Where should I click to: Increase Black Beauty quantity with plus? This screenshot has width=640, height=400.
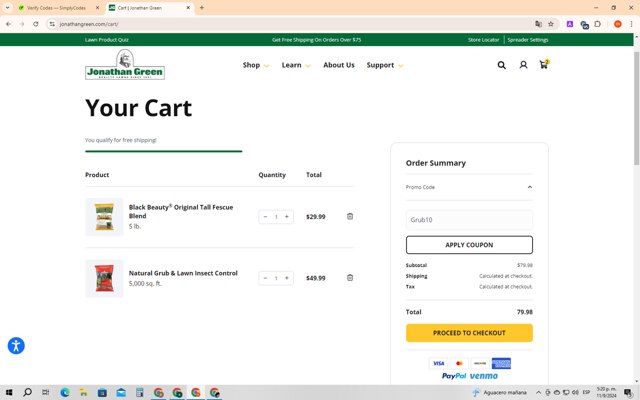pos(287,217)
